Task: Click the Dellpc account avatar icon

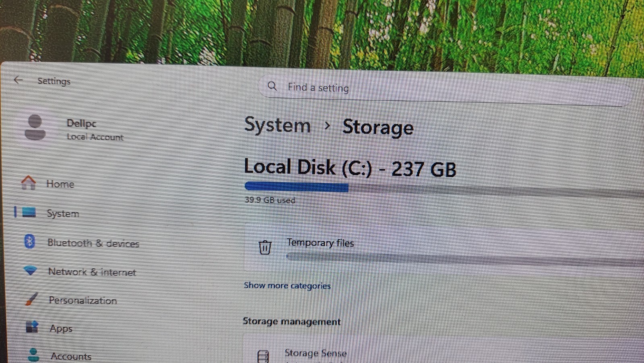Action: point(35,127)
